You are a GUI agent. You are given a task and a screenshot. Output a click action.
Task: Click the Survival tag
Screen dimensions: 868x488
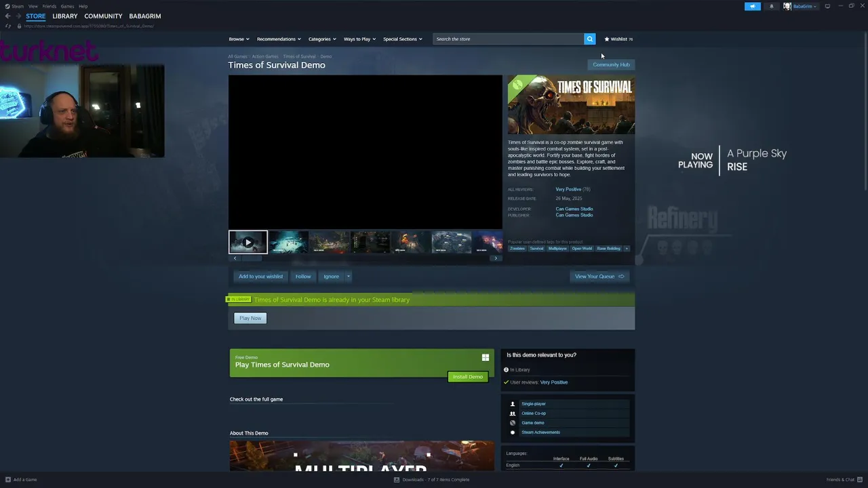click(x=536, y=249)
